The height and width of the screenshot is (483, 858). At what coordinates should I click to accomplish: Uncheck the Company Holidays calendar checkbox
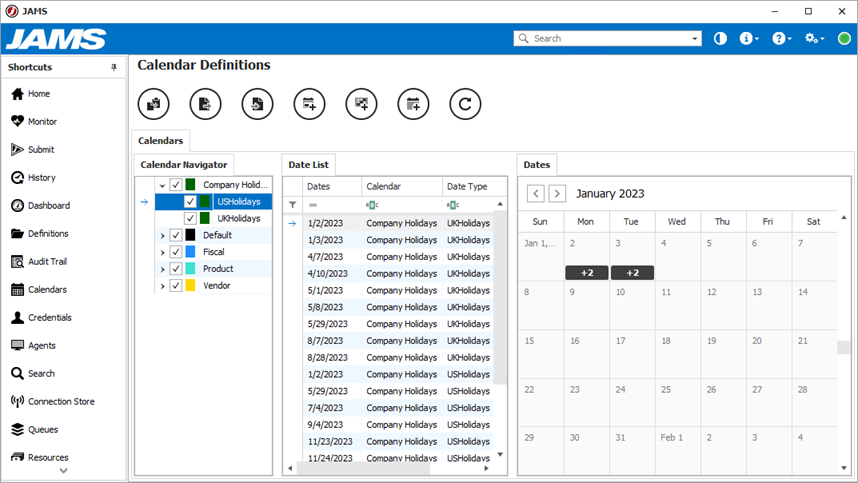point(176,185)
